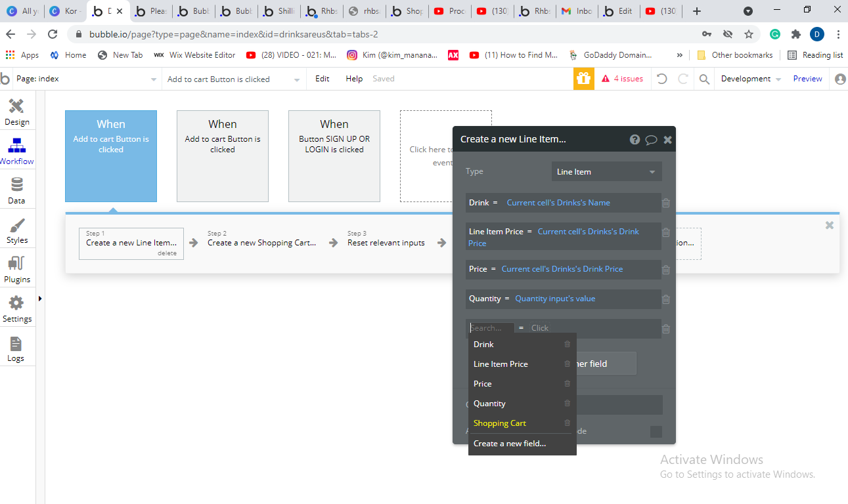Viewport: 848px width, 504px height.
Task: Choose Create a new field option
Action: (x=510, y=444)
